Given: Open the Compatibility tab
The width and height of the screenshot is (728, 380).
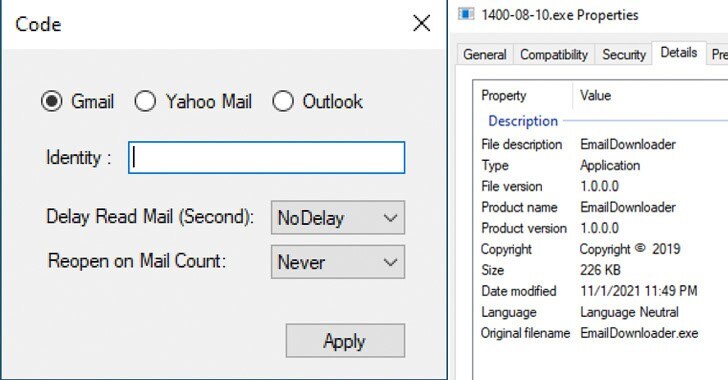Looking at the screenshot, I should coord(554,54).
